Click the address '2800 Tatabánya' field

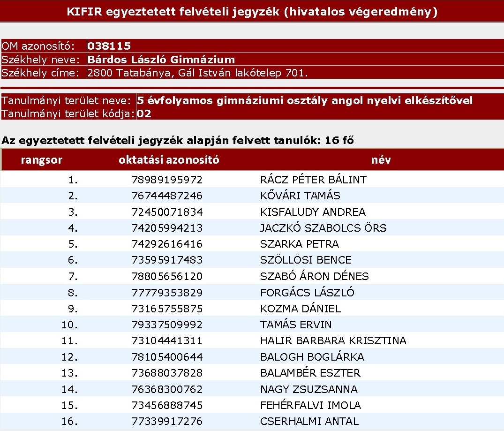[197, 73]
